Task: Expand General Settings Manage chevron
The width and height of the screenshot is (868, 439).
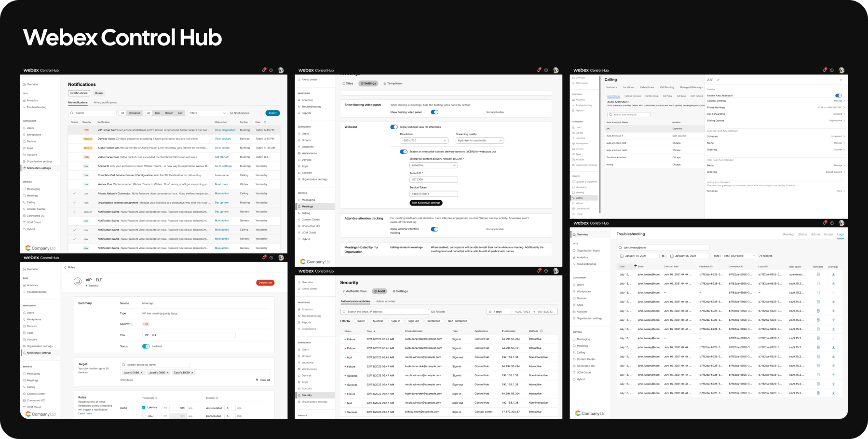Action: click(x=844, y=101)
